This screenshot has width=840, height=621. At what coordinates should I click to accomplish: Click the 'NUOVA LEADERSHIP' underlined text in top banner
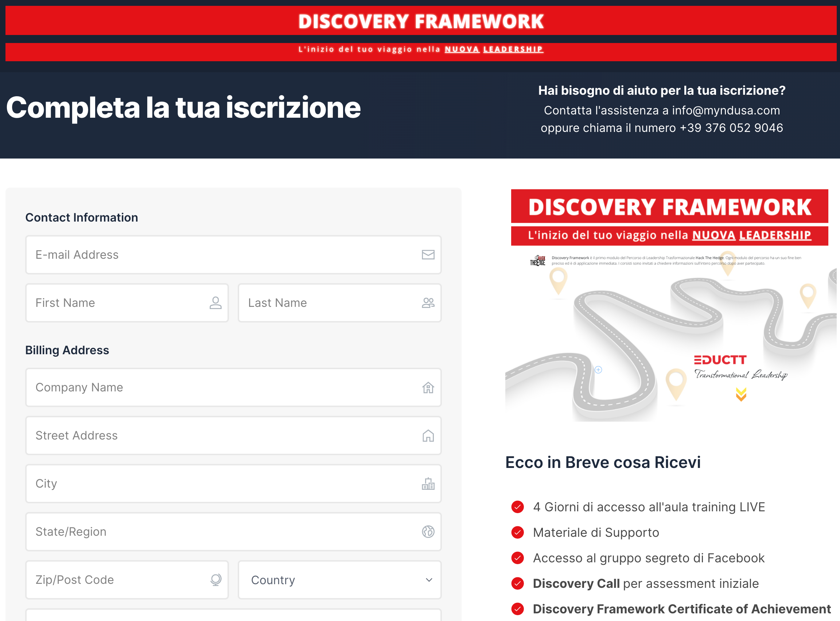[494, 49]
